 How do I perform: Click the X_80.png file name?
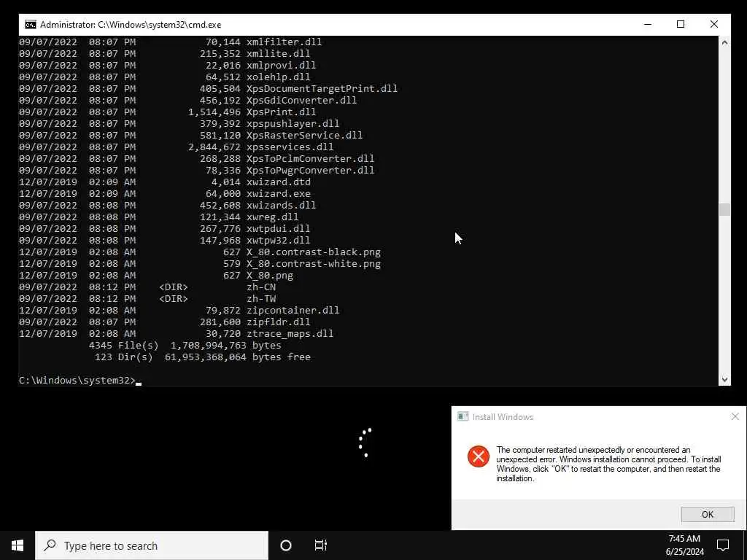[270, 275]
